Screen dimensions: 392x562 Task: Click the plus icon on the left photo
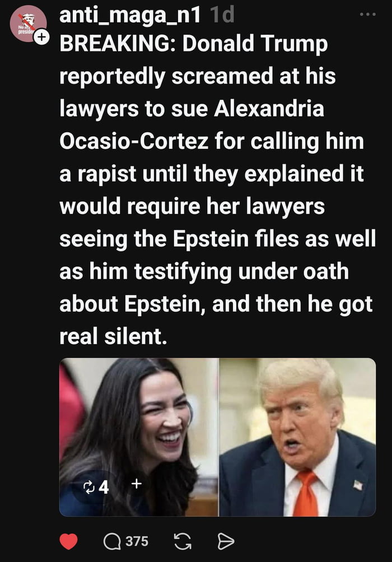136,484
